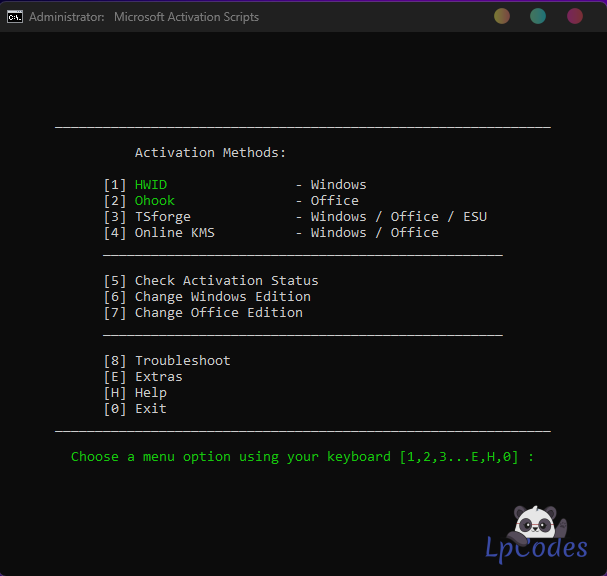Click the command prompt icon in title bar
The image size is (607, 576).
click(x=15, y=17)
